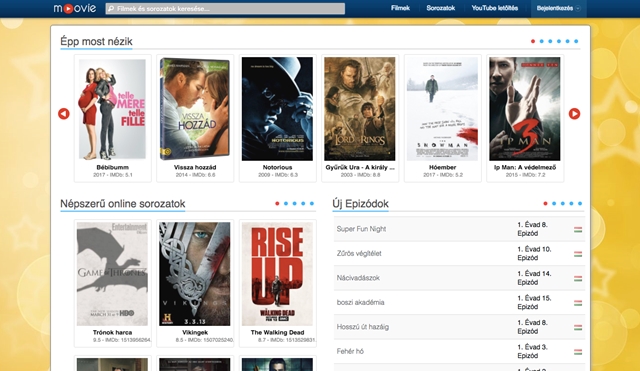640x371 pixels.
Task: Select fourth dot in Népszerű online sorozatok
Action: (x=303, y=203)
